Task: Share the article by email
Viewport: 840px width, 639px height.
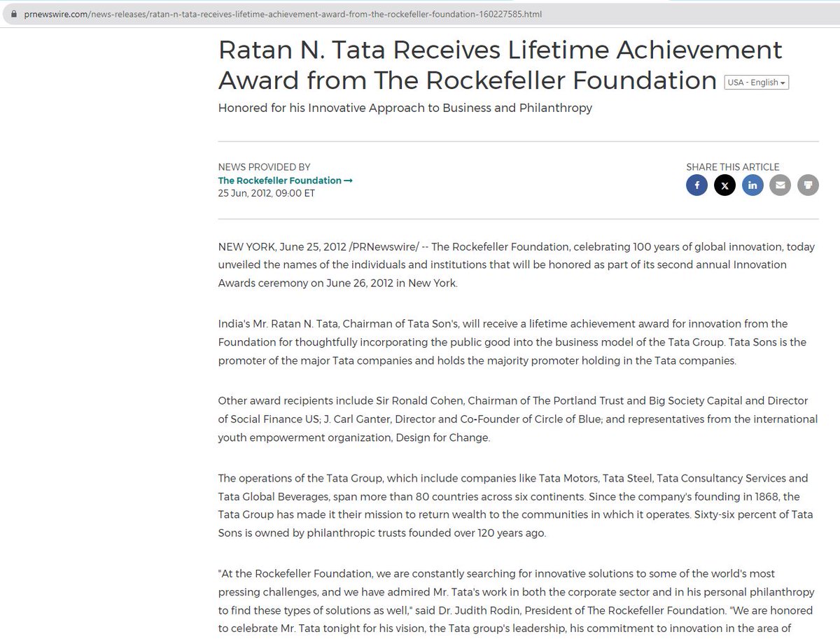Action: (x=780, y=185)
